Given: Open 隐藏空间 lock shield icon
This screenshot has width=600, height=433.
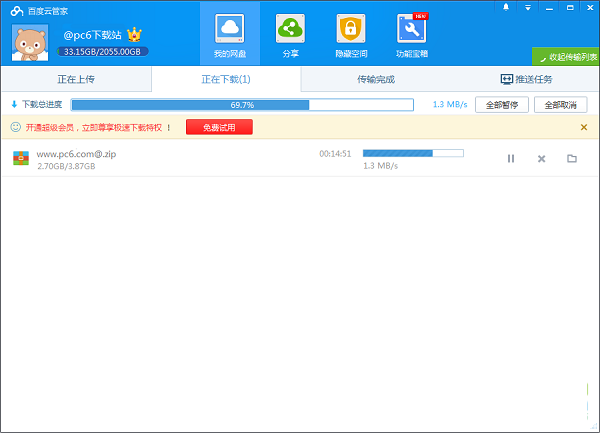Looking at the screenshot, I should coord(351,29).
